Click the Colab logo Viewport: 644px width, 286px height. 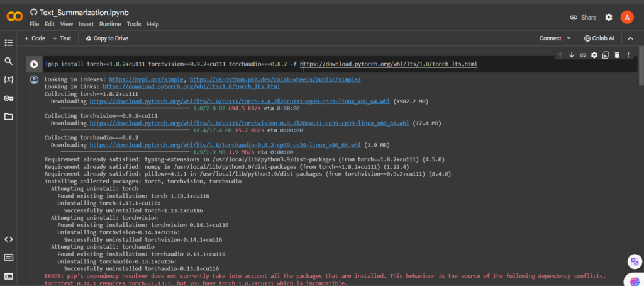(15, 16)
